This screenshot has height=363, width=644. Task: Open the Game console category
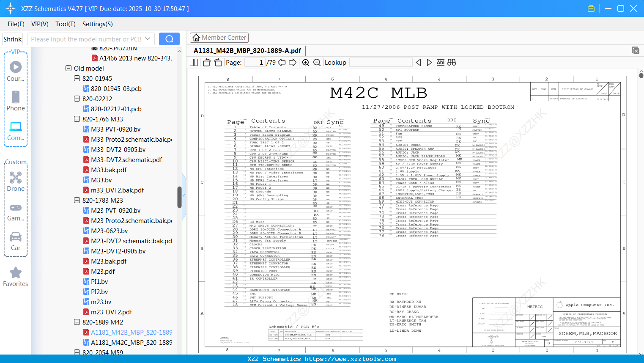[x=16, y=212]
